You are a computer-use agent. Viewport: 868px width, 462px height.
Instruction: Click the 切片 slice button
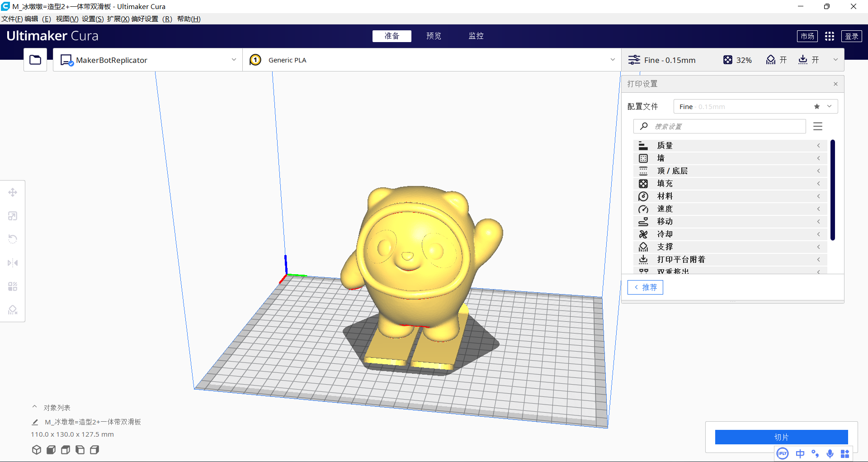coord(781,437)
